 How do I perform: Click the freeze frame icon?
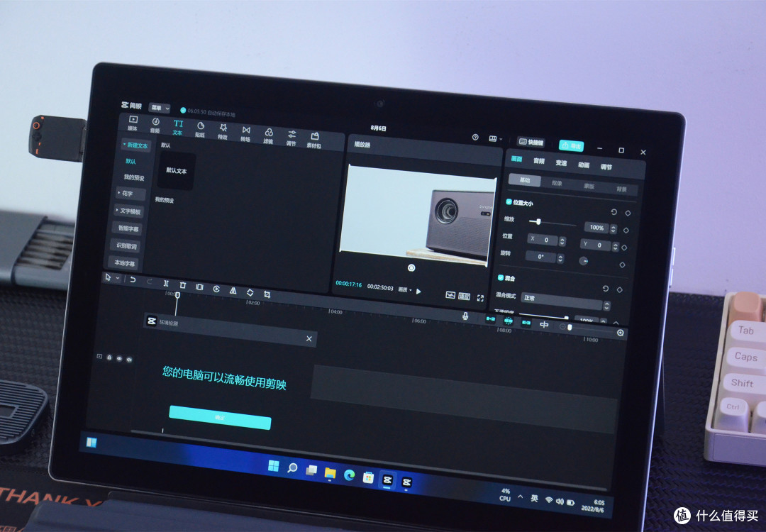[199, 287]
